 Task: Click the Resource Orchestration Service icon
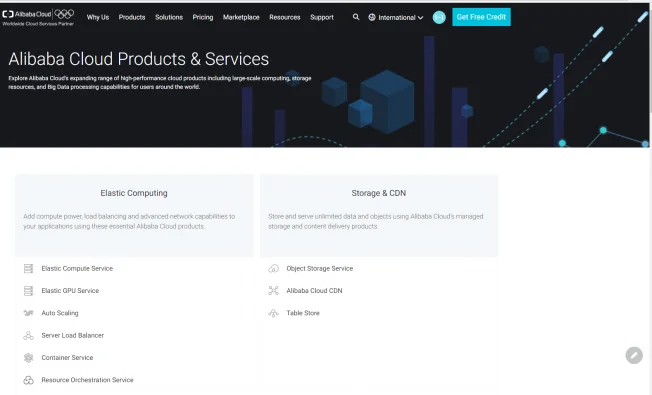click(28, 380)
